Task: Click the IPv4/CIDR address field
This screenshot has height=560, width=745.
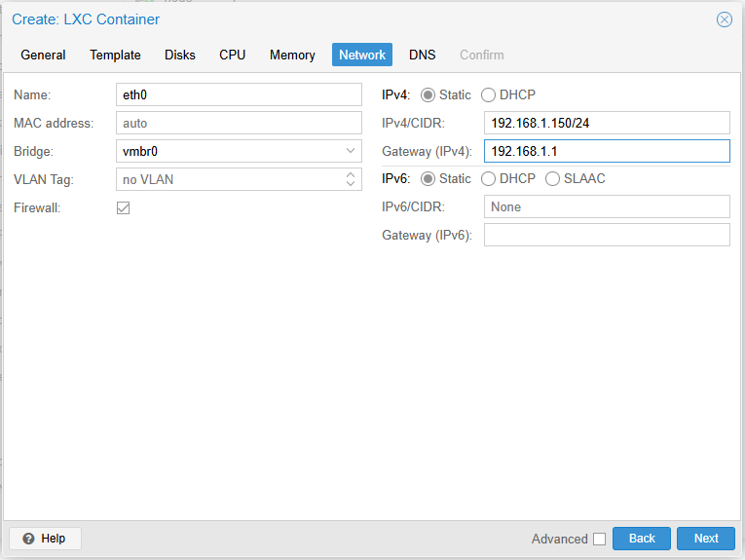Action: tap(607, 123)
